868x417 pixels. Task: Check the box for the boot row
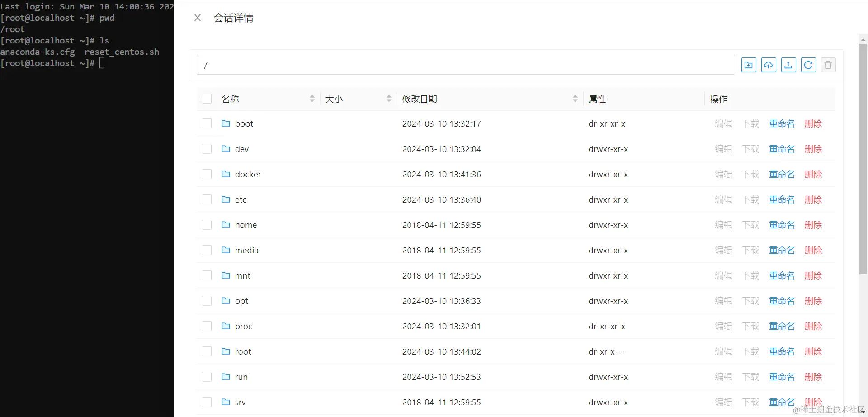click(x=207, y=123)
